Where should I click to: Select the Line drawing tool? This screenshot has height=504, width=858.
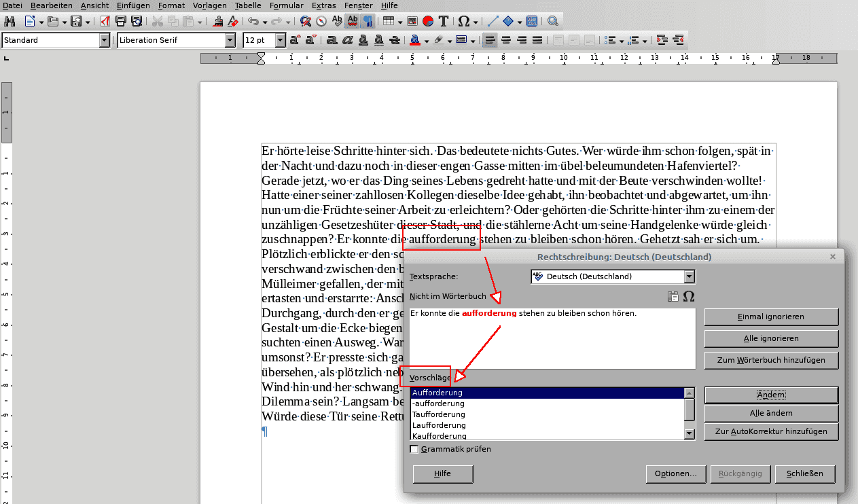[x=493, y=21]
